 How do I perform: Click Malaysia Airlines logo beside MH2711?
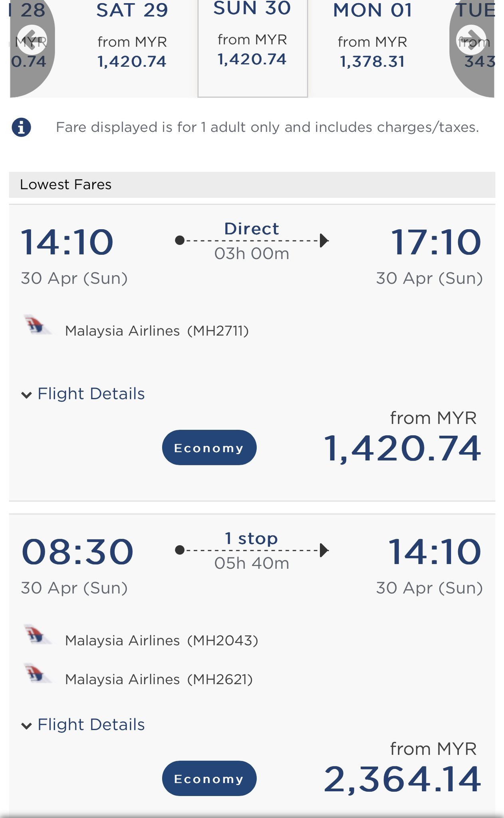point(37,325)
